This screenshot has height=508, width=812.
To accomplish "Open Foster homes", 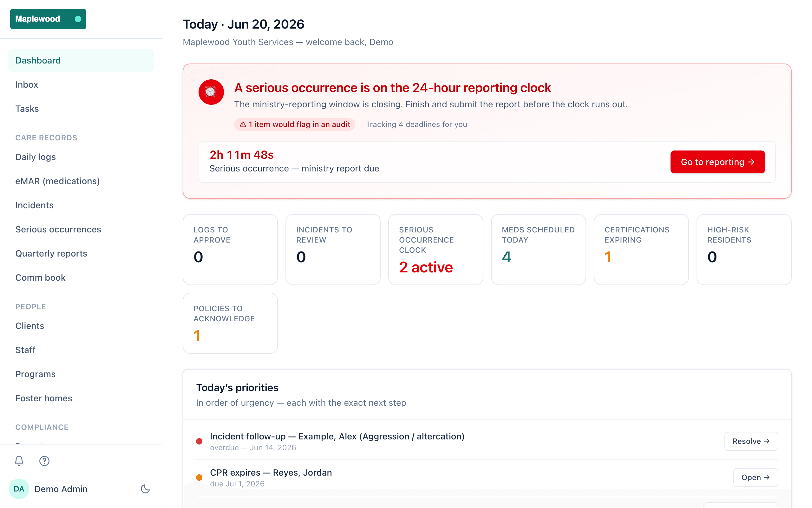I will click(x=81, y=398).
